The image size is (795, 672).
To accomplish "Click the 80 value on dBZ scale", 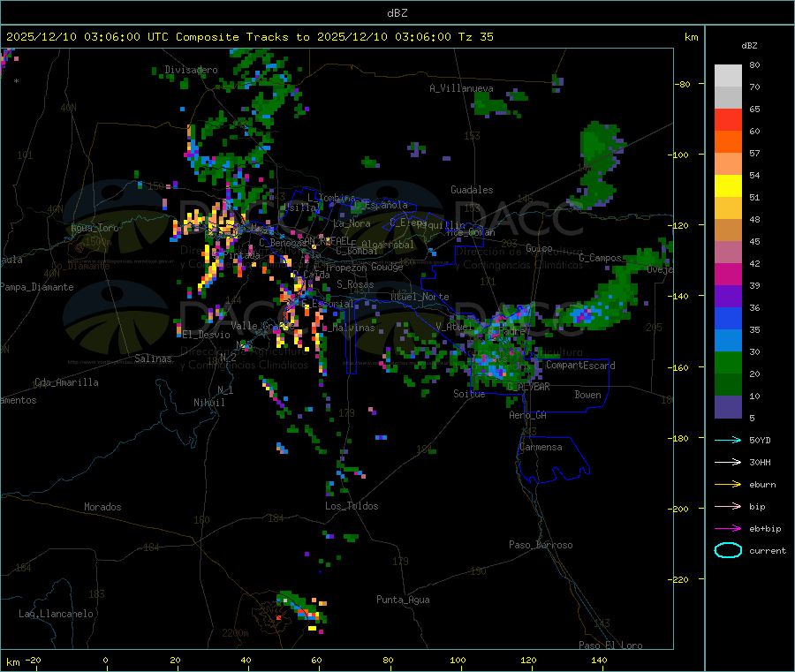I will click(x=754, y=64).
